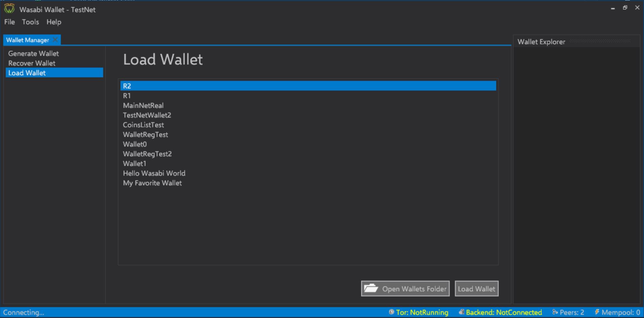The height and width of the screenshot is (318, 644).
Task: Click the Open Wallets Folder button
Action: 405,288
